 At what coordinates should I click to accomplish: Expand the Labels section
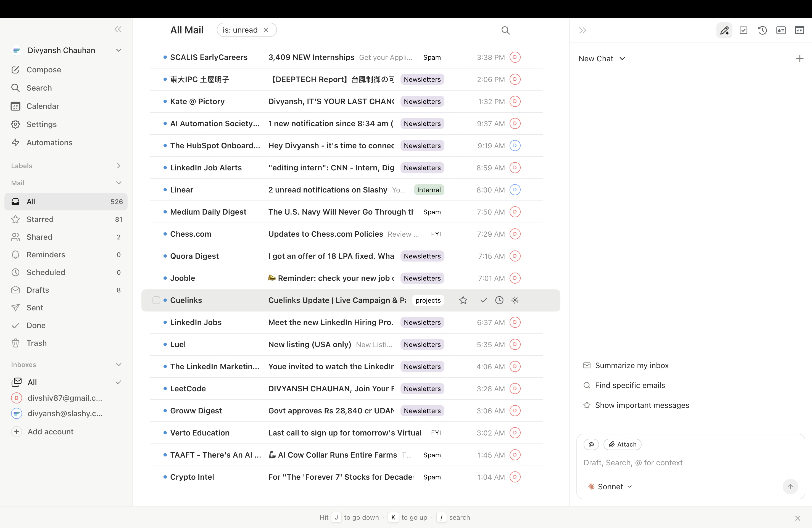click(x=118, y=166)
